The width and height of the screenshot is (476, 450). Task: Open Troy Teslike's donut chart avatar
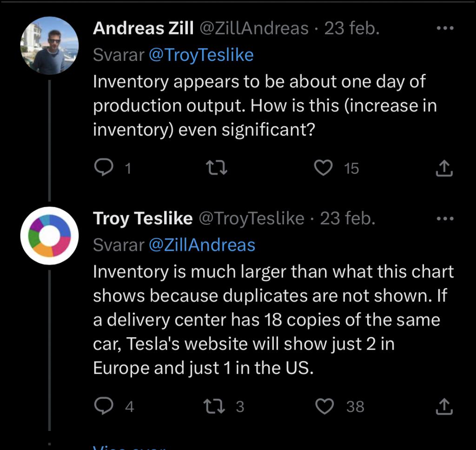tap(49, 235)
